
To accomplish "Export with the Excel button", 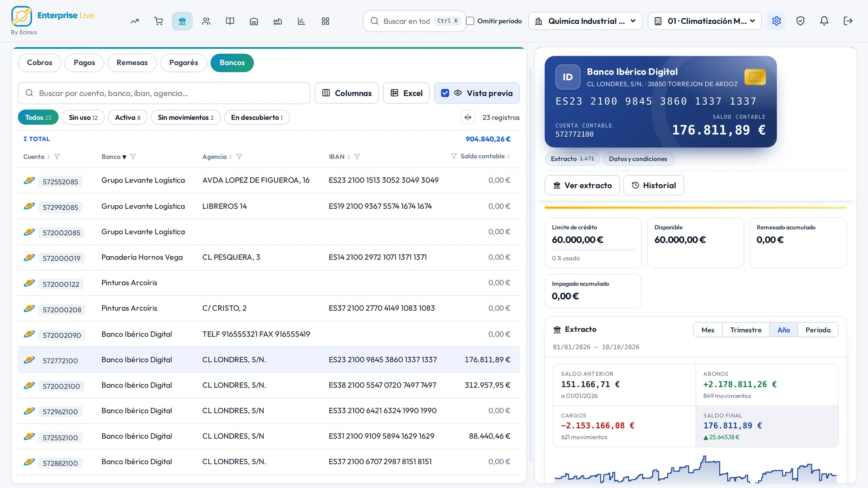I will (406, 93).
